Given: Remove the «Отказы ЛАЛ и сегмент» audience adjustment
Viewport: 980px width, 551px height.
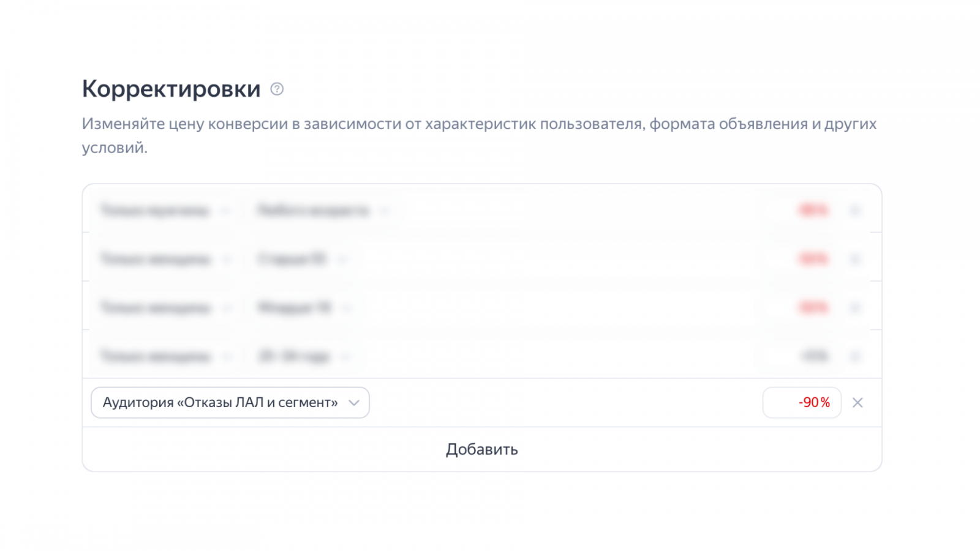Looking at the screenshot, I should pyautogui.click(x=858, y=403).
